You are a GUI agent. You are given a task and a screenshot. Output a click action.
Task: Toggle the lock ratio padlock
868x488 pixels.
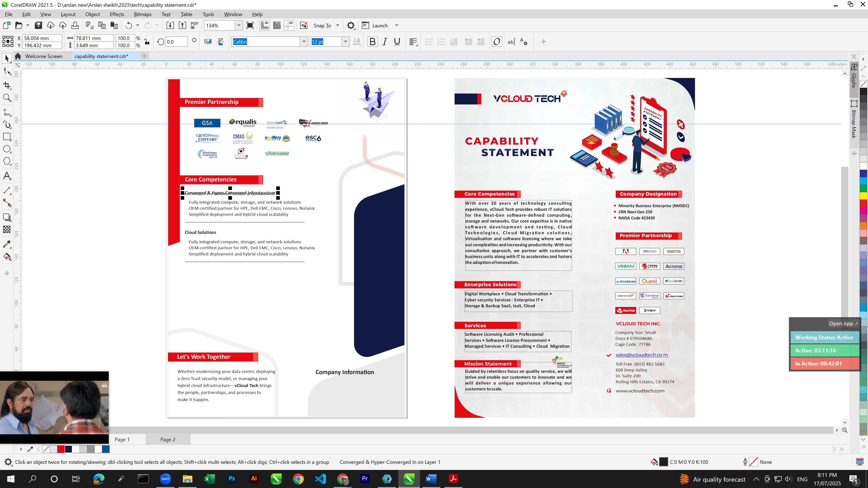147,42
